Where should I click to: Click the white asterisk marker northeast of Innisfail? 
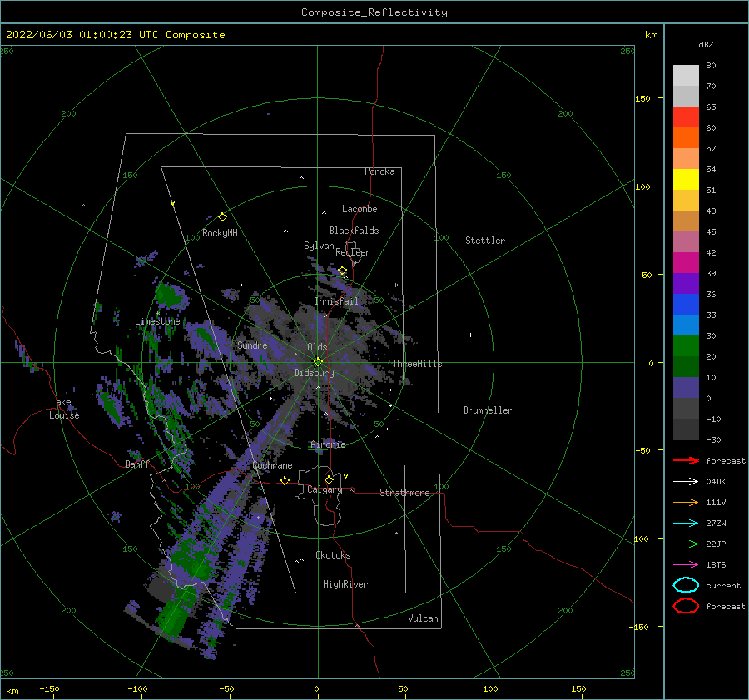pyautogui.click(x=395, y=285)
